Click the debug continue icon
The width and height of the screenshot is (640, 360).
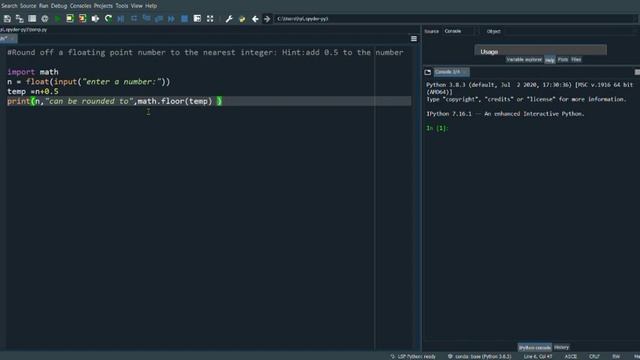point(171,19)
